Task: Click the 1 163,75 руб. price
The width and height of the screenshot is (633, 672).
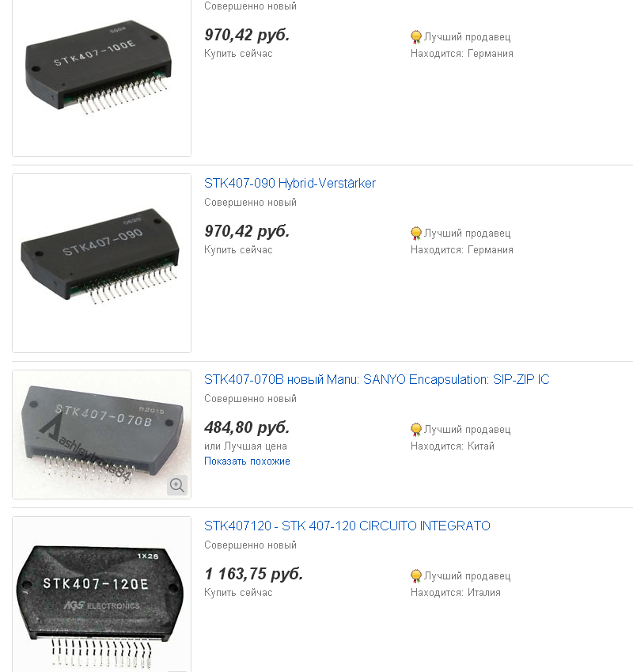Action: (x=253, y=575)
